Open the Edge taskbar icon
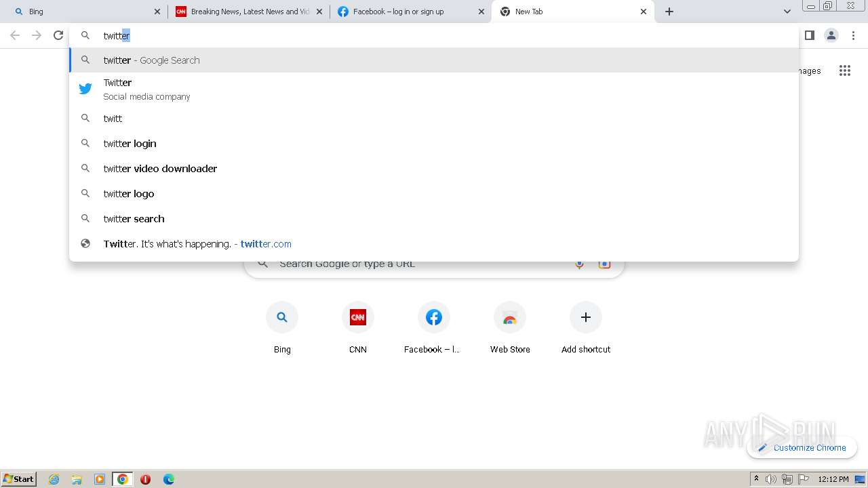This screenshot has width=868, height=488. 169,479
